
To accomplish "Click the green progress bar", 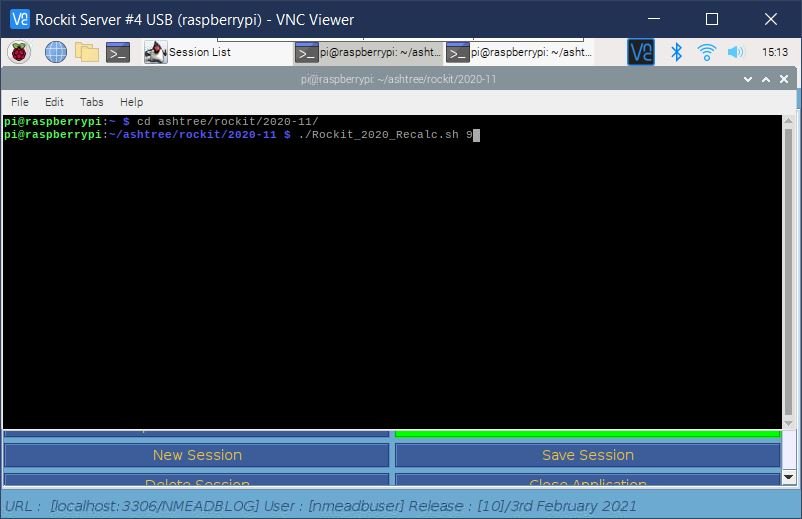I will 587,434.
